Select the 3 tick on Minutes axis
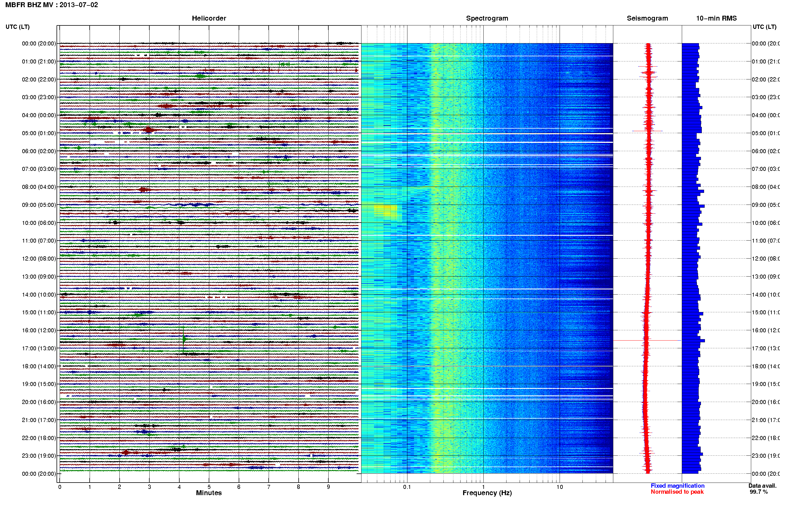 pyautogui.click(x=149, y=487)
